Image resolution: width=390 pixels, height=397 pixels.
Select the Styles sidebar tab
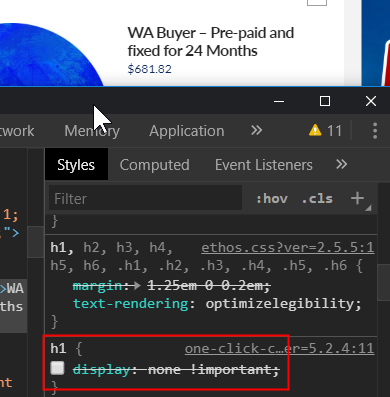point(76,165)
